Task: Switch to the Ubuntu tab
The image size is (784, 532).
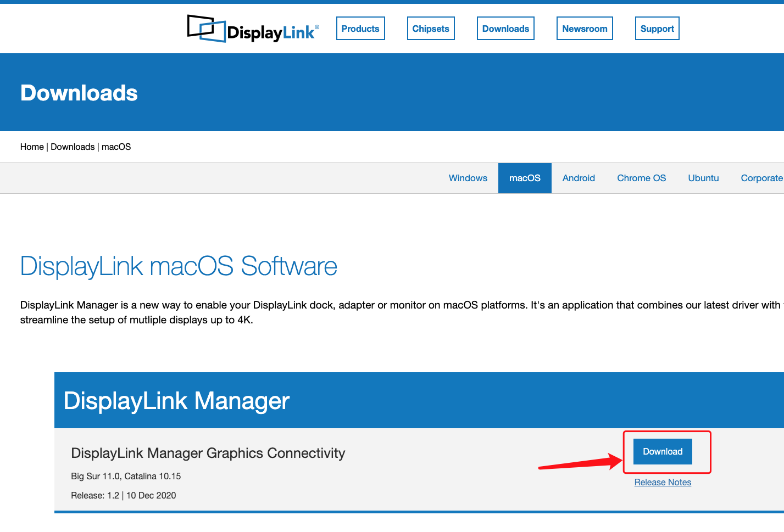Action: tap(703, 178)
